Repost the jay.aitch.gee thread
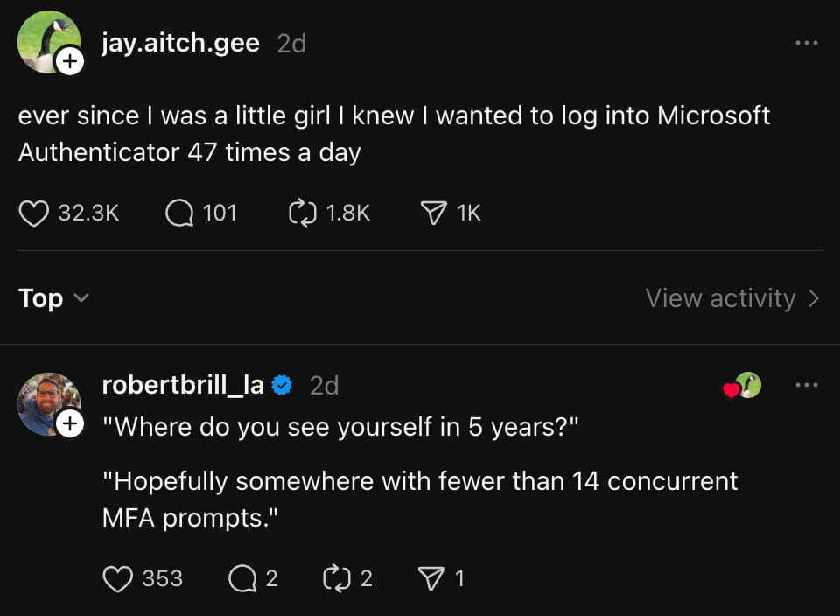The image size is (840, 616). pyautogui.click(x=301, y=213)
